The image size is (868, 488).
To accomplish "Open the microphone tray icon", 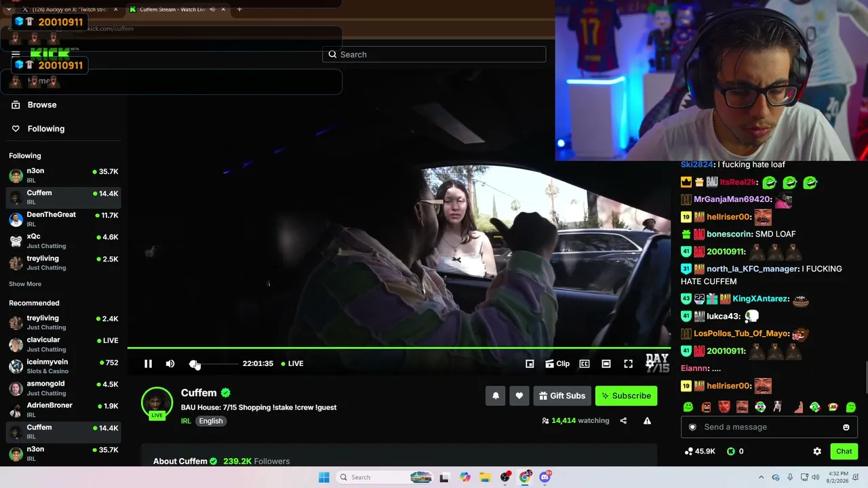I will click(790, 477).
